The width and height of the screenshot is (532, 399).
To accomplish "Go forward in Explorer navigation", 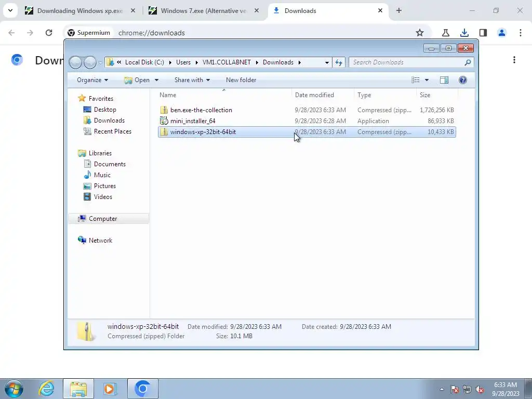I will point(90,62).
